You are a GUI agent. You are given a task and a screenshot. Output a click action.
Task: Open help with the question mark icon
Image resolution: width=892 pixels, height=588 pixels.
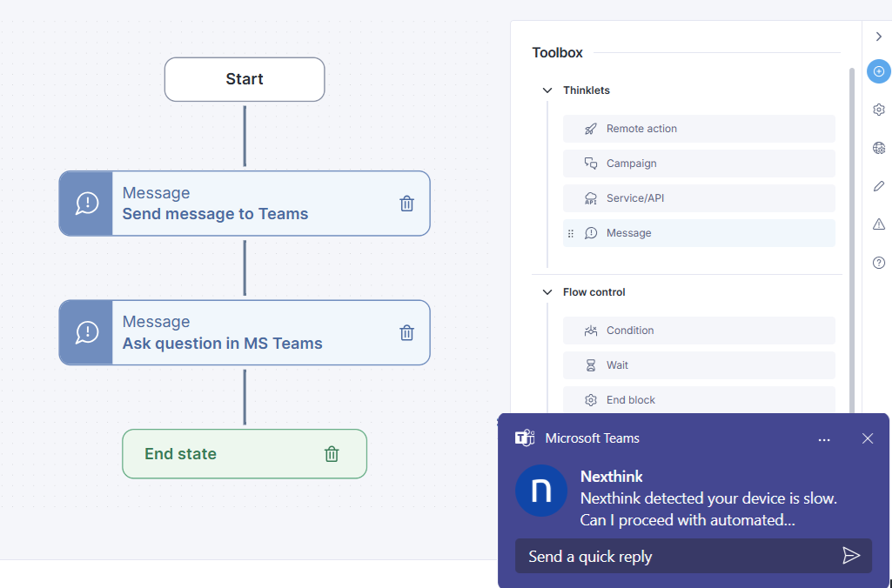click(879, 263)
